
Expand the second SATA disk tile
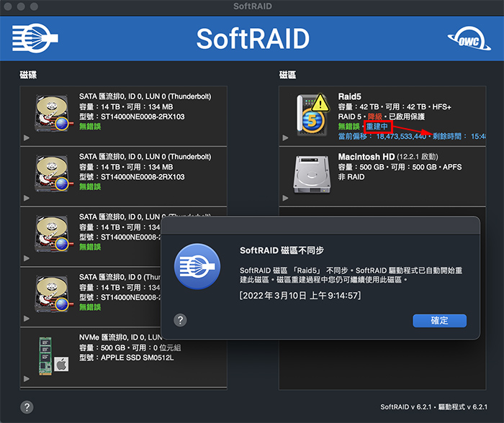coord(27,198)
